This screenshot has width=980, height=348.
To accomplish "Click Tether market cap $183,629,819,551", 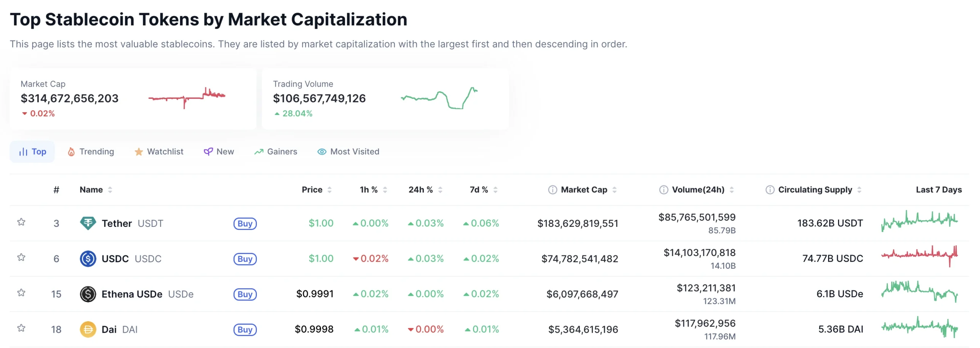I will pos(578,223).
